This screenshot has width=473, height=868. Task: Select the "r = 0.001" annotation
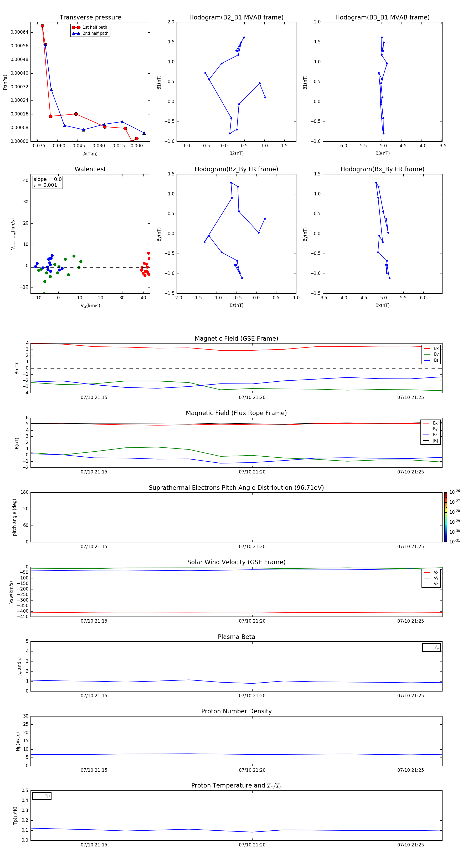45,185
